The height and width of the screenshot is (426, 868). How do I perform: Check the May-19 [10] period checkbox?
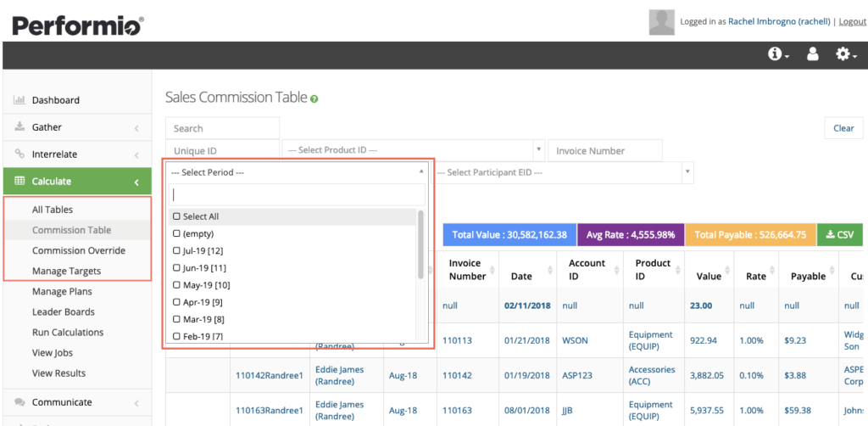coord(176,285)
